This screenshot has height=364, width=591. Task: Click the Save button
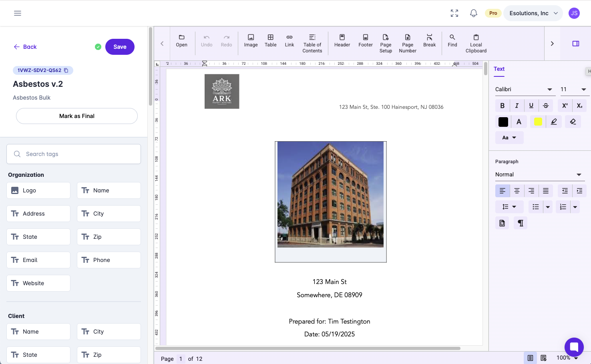(120, 47)
